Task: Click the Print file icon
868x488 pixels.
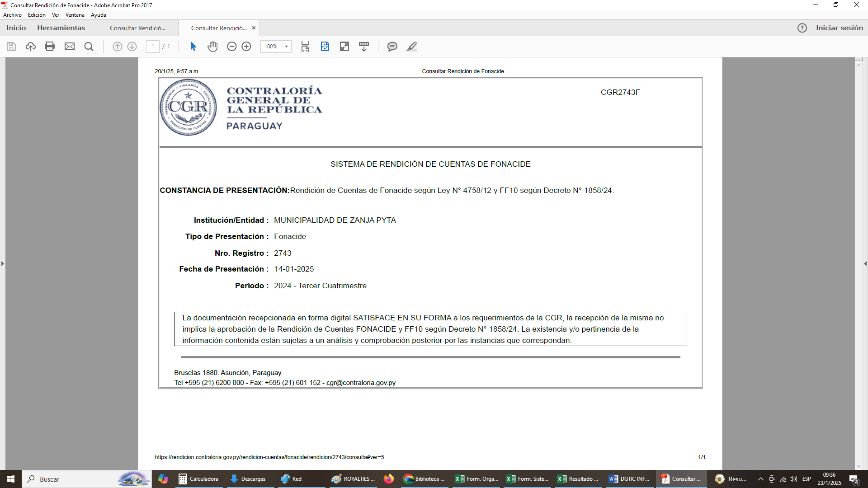Action: click(50, 47)
